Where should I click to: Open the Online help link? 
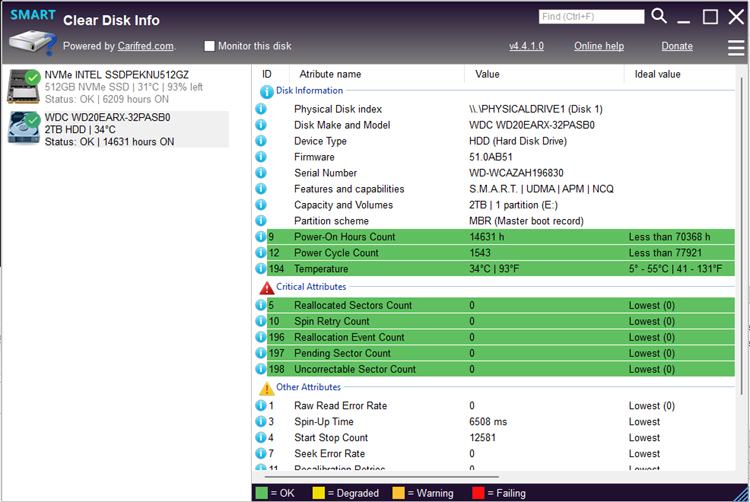tap(598, 46)
